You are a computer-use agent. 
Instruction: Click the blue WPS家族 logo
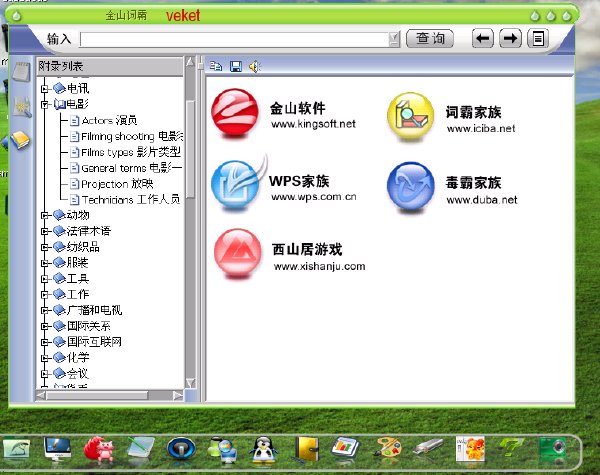pos(236,184)
